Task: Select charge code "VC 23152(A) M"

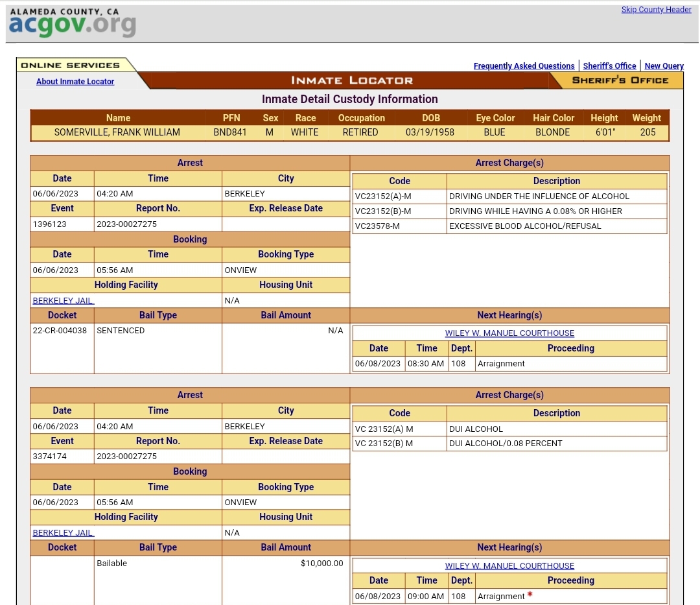Action: pyautogui.click(x=384, y=429)
